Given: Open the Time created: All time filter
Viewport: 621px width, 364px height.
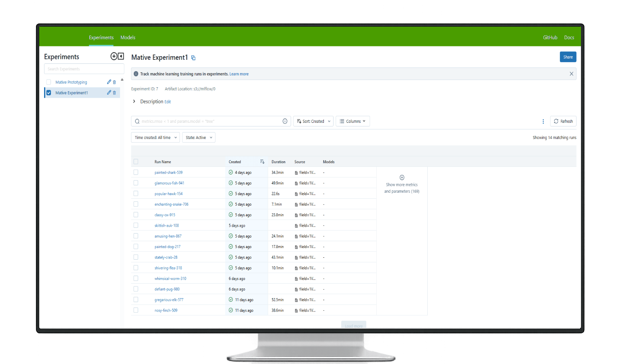Looking at the screenshot, I should (x=155, y=137).
